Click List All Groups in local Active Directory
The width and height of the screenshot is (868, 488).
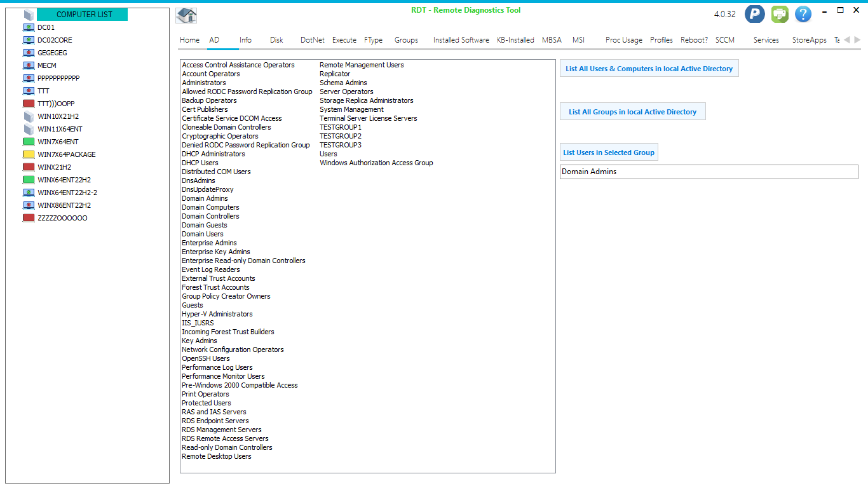tap(632, 112)
